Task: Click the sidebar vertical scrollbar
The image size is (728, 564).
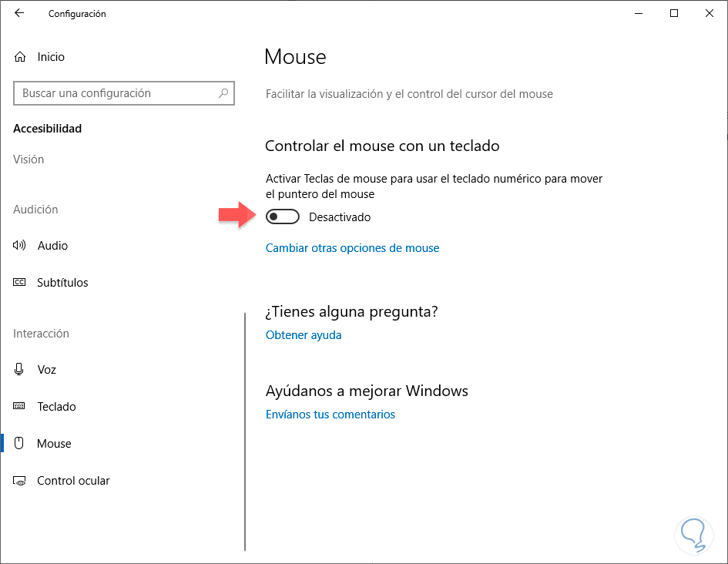Action: [244, 431]
